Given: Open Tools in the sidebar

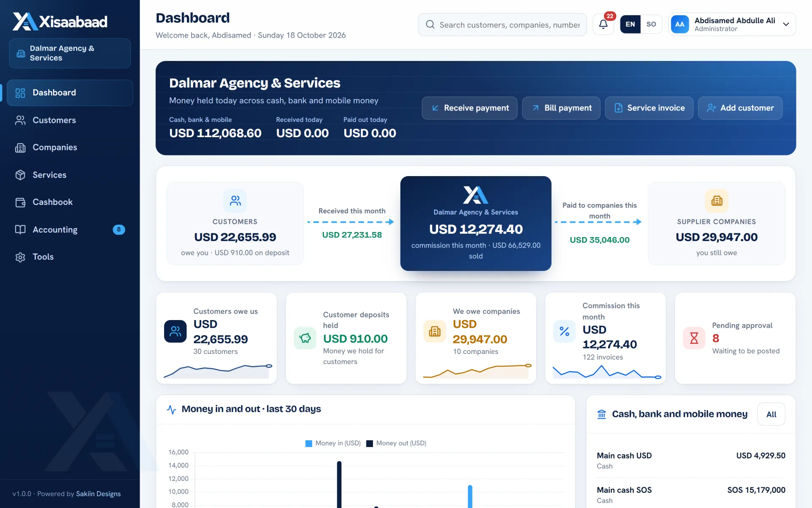Looking at the screenshot, I should point(70,257).
